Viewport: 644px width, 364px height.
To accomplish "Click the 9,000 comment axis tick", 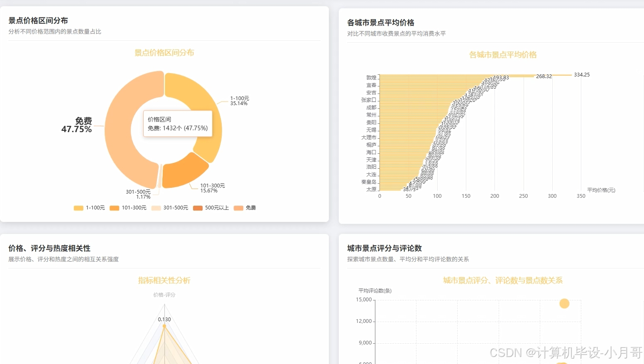I will pyautogui.click(x=365, y=343).
